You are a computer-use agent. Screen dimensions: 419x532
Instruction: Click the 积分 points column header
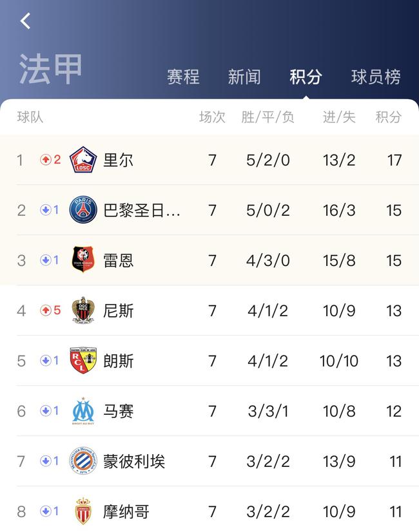tap(389, 117)
